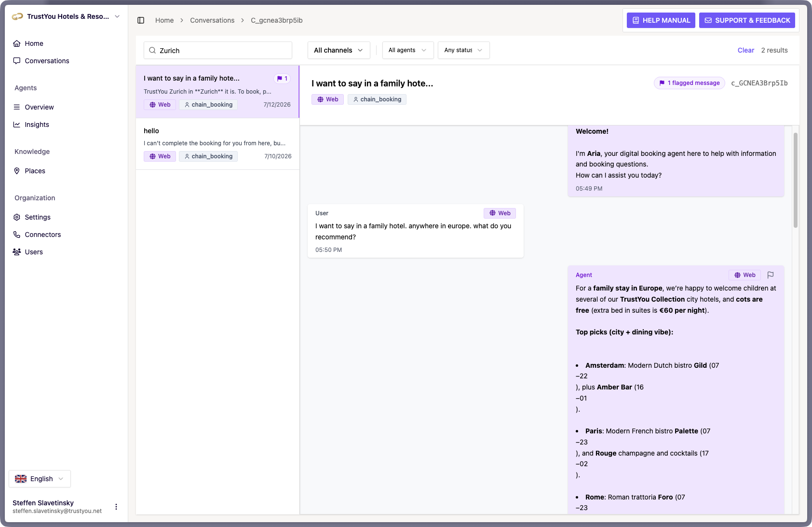Click the Connectors phone icon
This screenshot has height=527, width=812.
click(17, 235)
